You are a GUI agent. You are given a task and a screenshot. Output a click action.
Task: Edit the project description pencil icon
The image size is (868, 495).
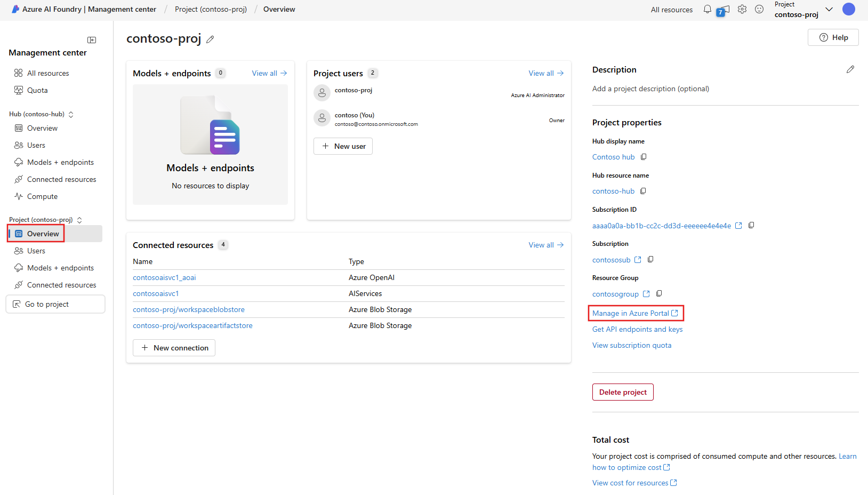click(850, 69)
